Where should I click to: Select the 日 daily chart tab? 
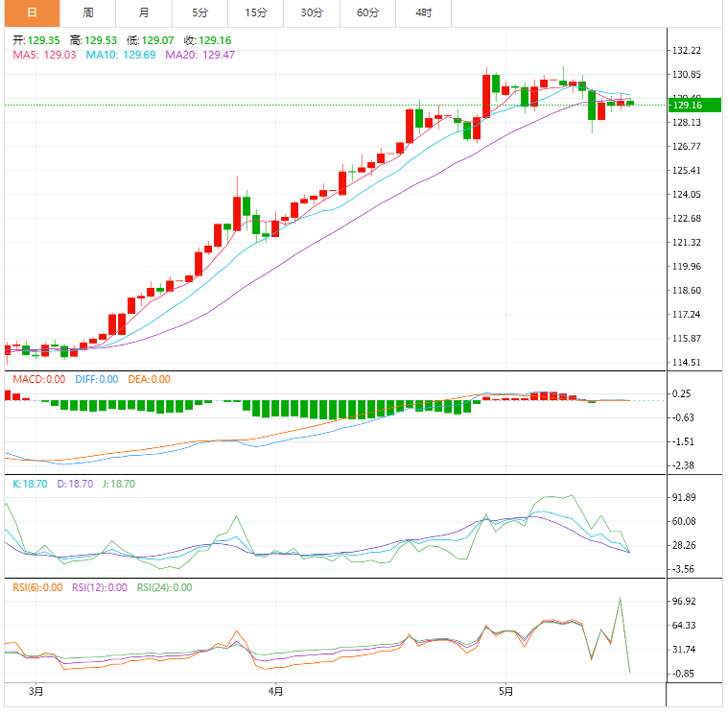click(x=32, y=13)
